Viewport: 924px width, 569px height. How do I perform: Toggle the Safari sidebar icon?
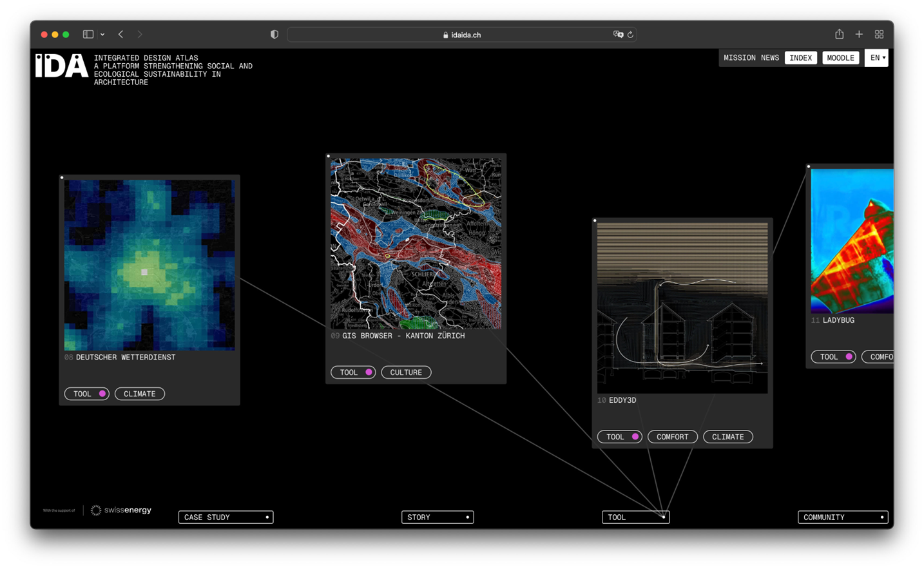(x=88, y=34)
